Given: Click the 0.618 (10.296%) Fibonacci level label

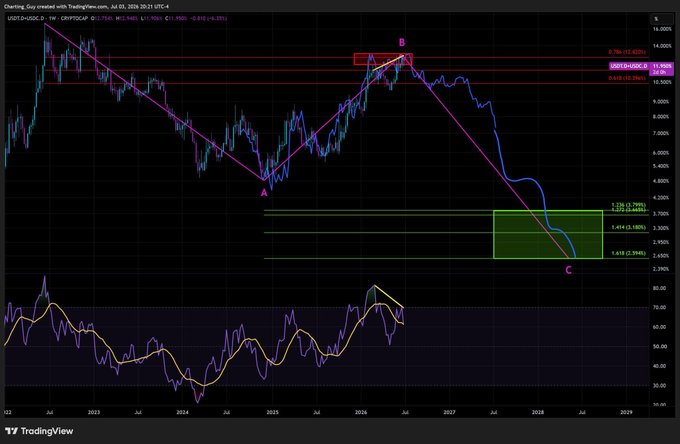Looking at the screenshot, I should click(x=627, y=78).
